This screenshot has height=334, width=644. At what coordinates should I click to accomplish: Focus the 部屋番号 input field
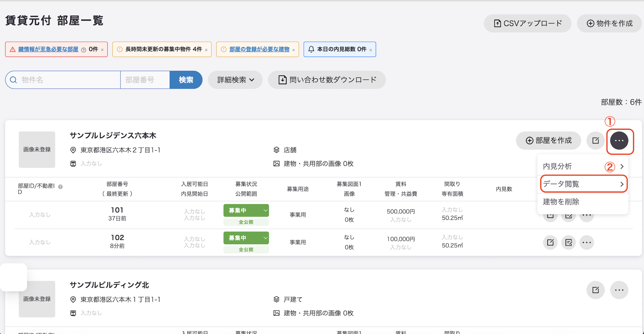pos(145,80)
